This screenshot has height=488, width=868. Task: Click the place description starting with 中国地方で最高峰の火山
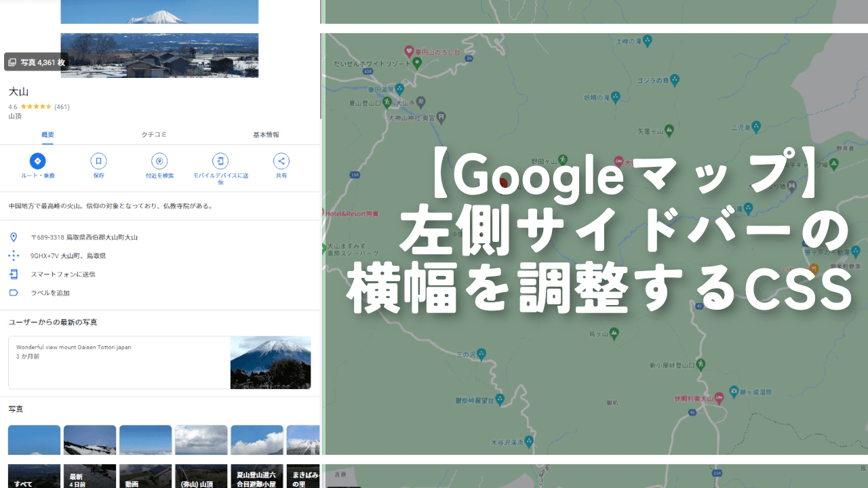coord(112,205)
